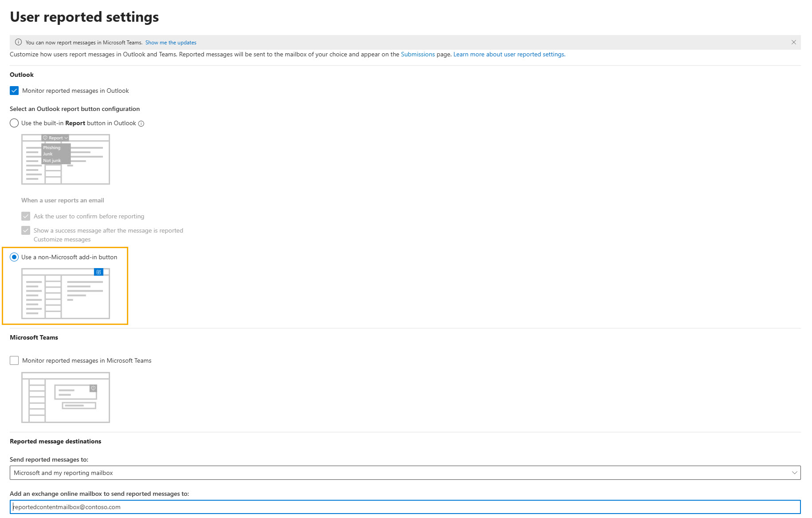Click the dropdown chevron for message destination
This screenshot has width=812, height=518.
pyautogui.click(x=794, y=473)
